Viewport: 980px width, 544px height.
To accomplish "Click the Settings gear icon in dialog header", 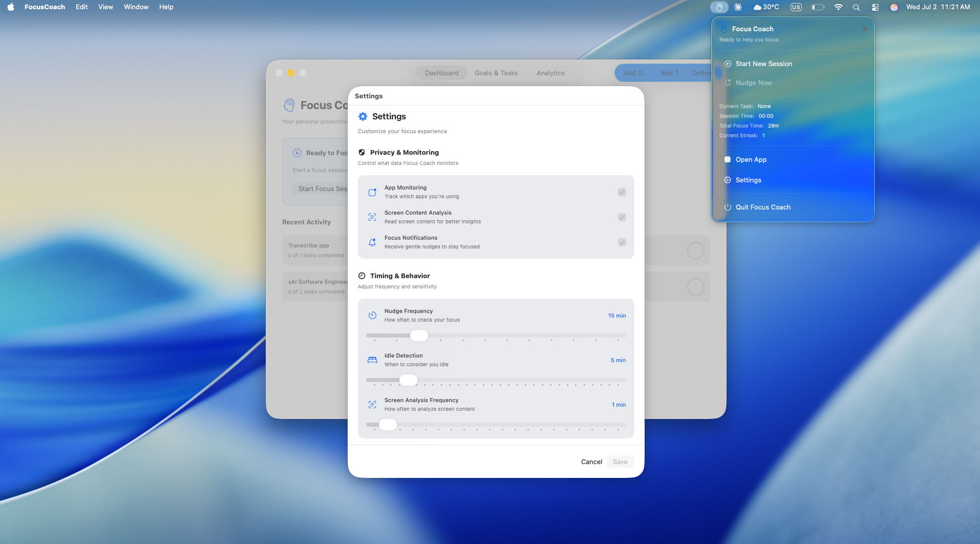I will (363, 117).
